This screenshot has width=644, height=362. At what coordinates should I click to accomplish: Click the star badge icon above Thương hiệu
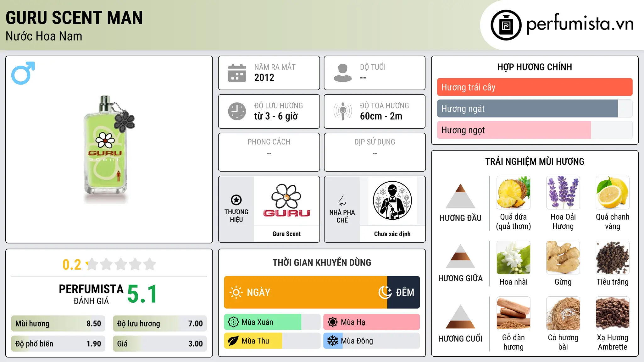(236, 200)
